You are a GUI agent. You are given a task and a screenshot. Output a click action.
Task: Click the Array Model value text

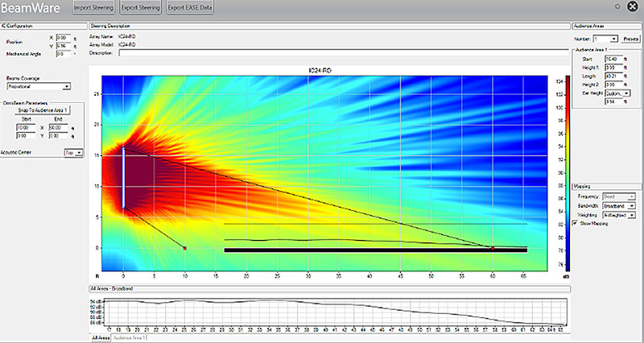coord(126,44)
